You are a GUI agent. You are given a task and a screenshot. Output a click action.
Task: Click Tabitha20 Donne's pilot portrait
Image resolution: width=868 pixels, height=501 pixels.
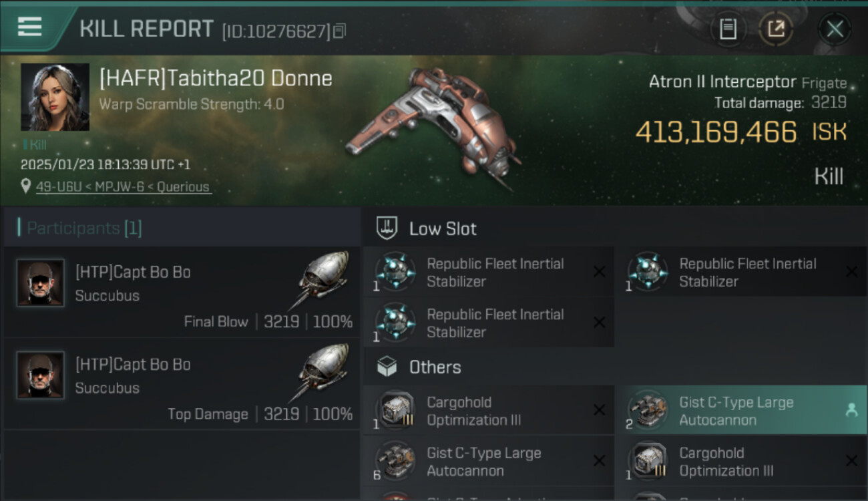click(x=55, y=97)
